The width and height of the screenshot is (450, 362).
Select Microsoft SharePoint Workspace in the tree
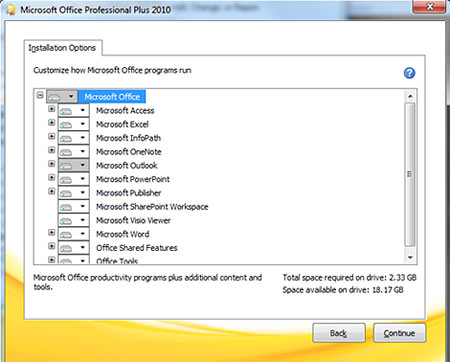pyautogui.click(x=152, y=206)
